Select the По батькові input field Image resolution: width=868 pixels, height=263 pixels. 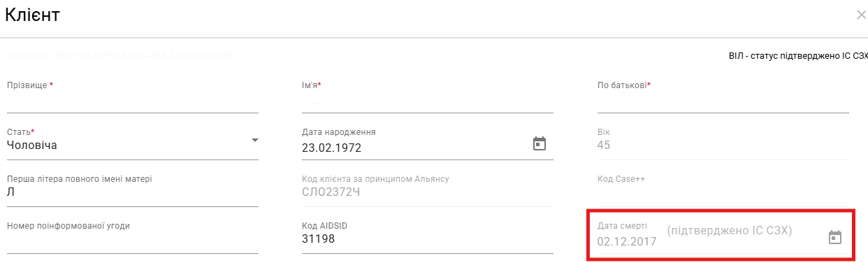click(x=723, y=102)
